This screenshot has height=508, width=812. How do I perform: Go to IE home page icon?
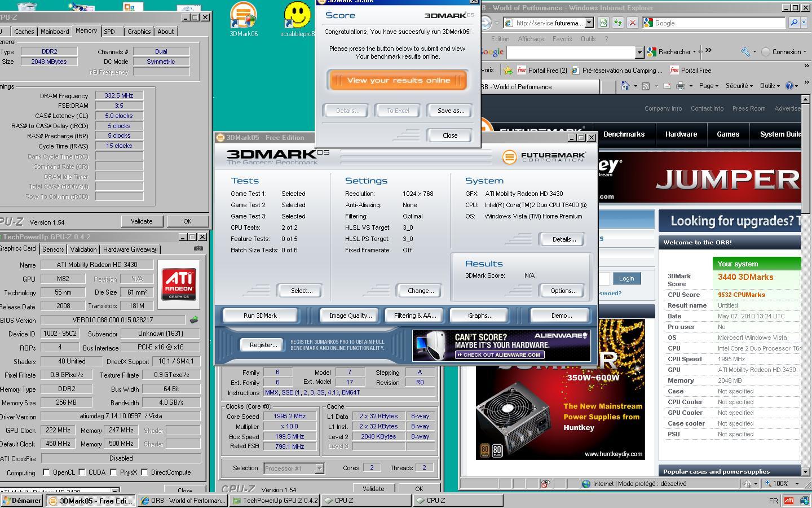click(x=625, y=86)
